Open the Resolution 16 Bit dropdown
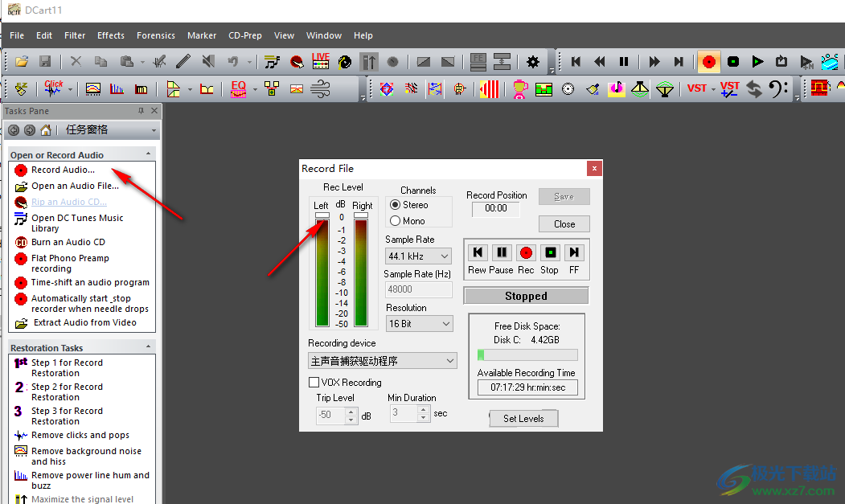 418,323
